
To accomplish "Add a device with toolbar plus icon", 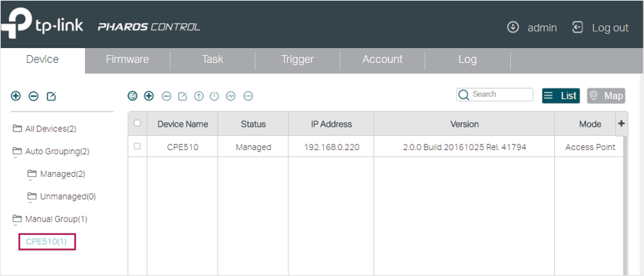I will (x=149, y=96).
